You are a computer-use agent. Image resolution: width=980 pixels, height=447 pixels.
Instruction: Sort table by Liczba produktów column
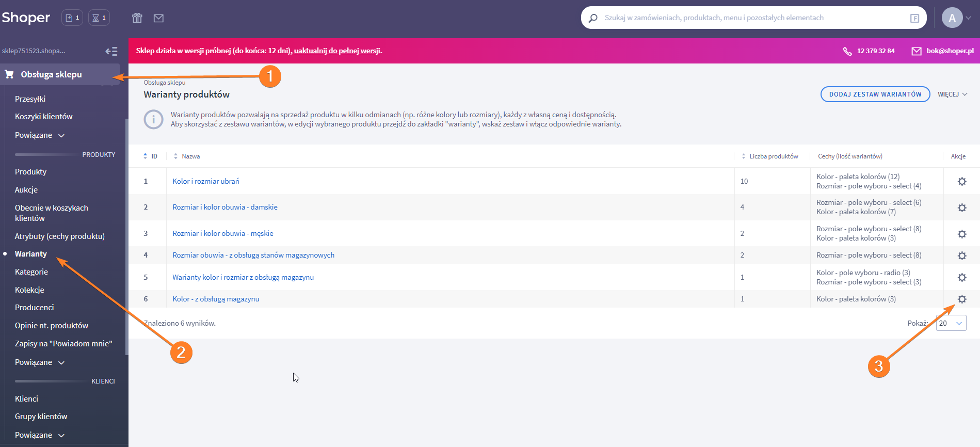(x=743, y=156)
